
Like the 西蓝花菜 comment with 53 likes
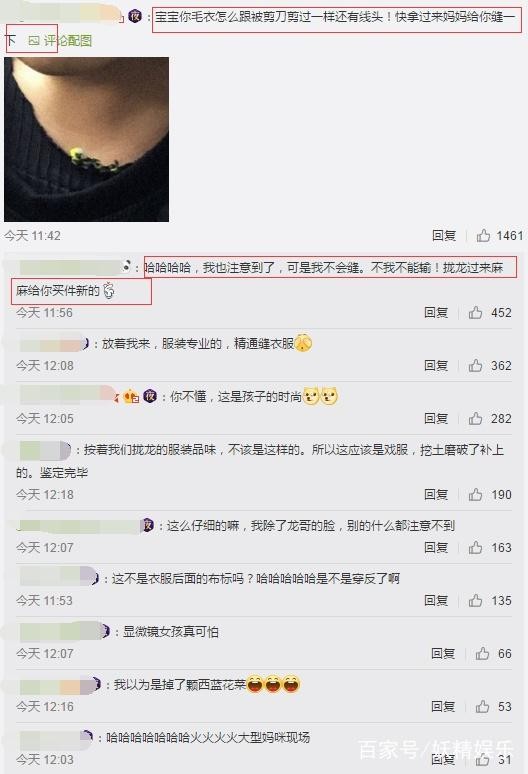click(x=482, y=706)
